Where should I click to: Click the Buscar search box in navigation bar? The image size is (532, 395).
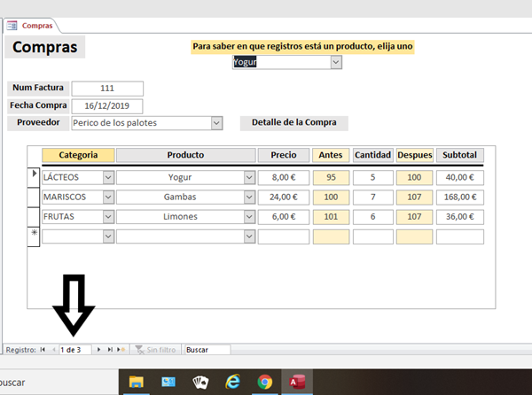pyautogui.click(x=207, y=350)
